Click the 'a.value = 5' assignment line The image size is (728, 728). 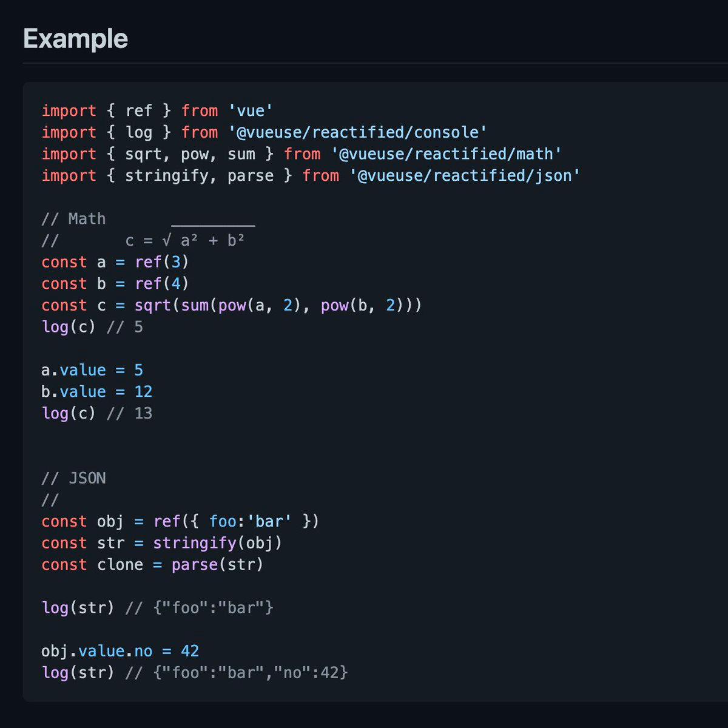[x=92, y=370]
